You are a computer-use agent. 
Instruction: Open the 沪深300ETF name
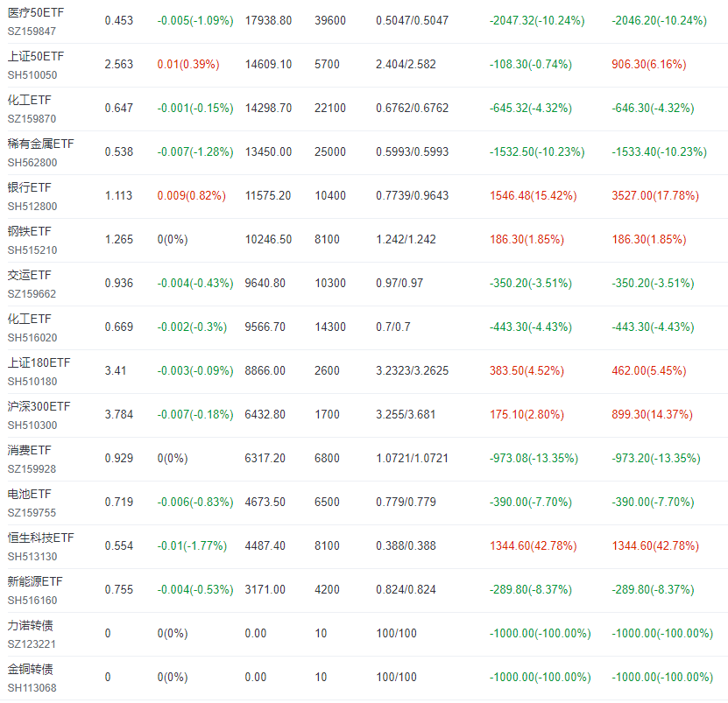(39, 406)
